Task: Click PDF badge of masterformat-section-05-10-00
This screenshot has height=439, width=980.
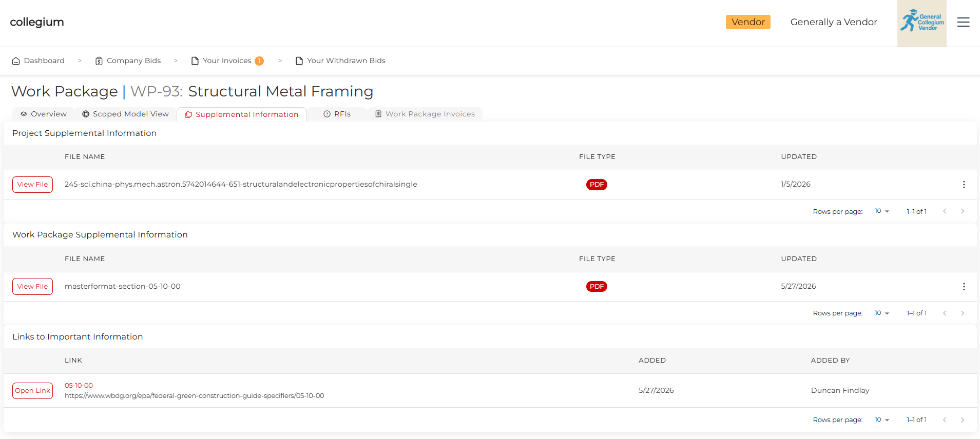Action: 597,287
